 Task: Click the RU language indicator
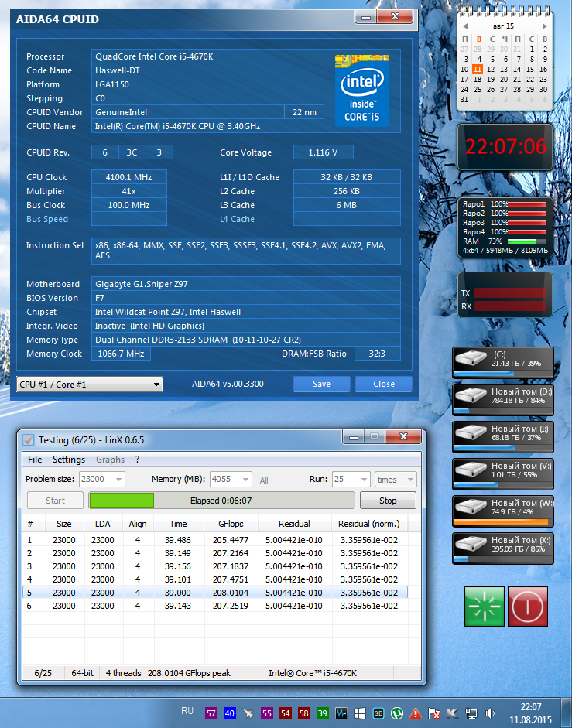coord(187,711)
